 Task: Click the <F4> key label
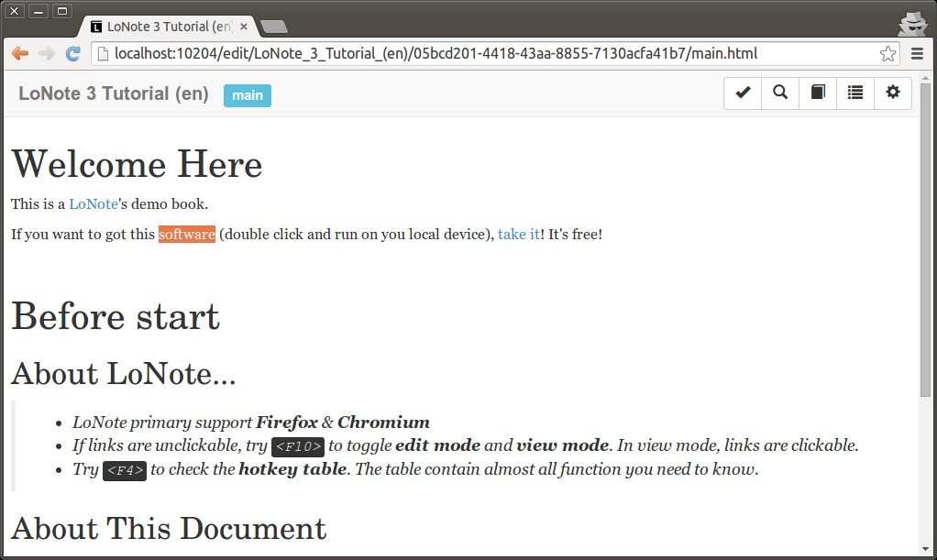coord(125,470)
